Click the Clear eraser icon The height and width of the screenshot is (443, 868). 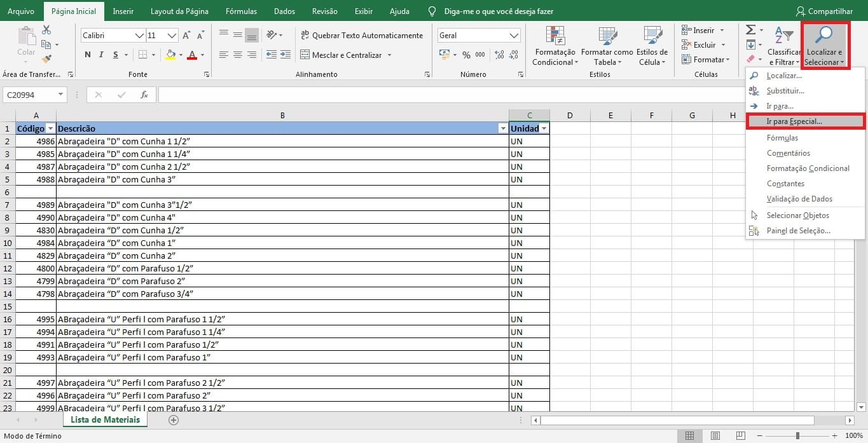pos(750,59)
